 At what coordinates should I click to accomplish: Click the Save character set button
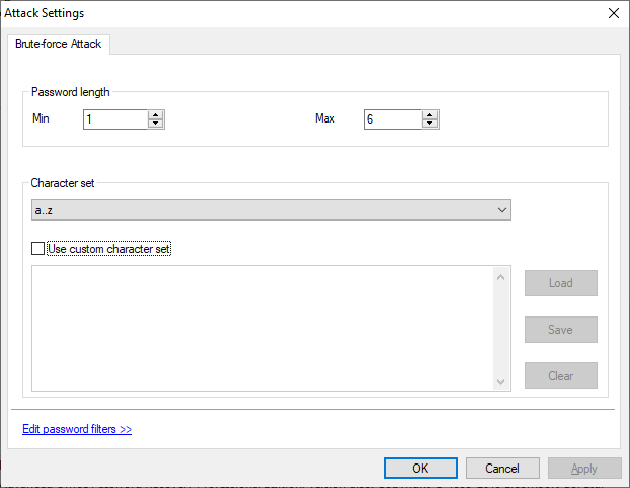pos(561,330)
